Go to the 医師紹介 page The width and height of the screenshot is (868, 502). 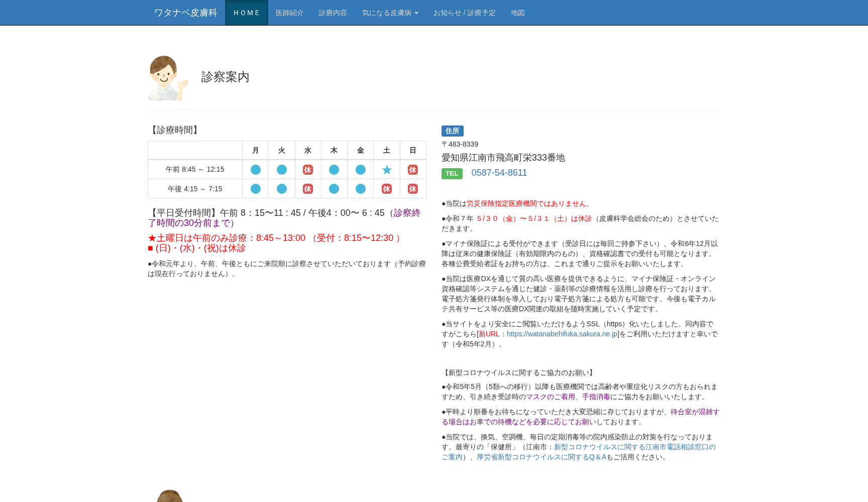[289, 13]
